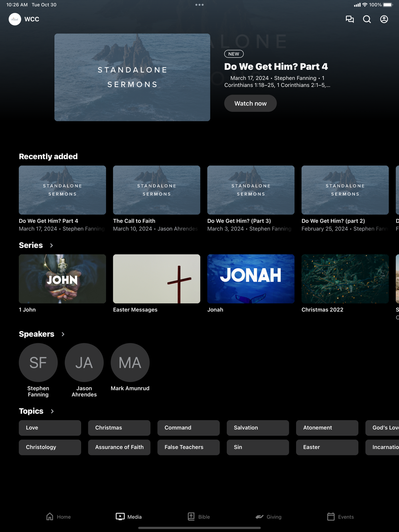
Task: Click the "Christmas 2022" series label
Action: click(322, 310)
